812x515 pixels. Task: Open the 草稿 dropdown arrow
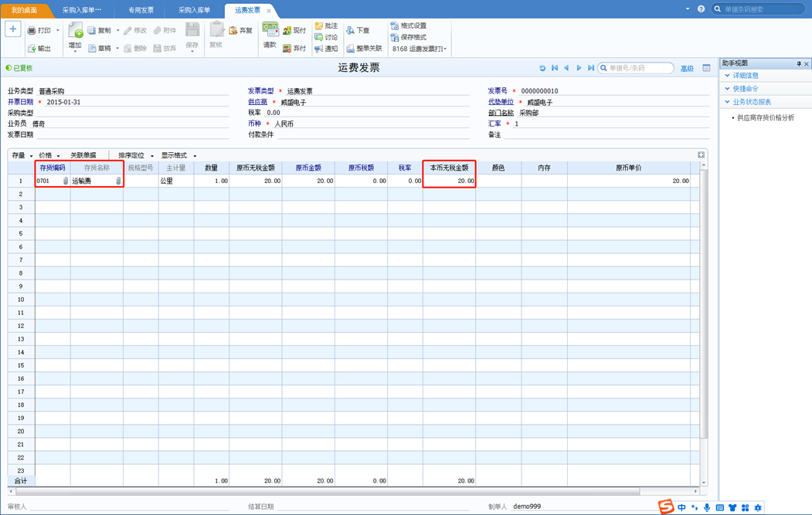point(117,48)
